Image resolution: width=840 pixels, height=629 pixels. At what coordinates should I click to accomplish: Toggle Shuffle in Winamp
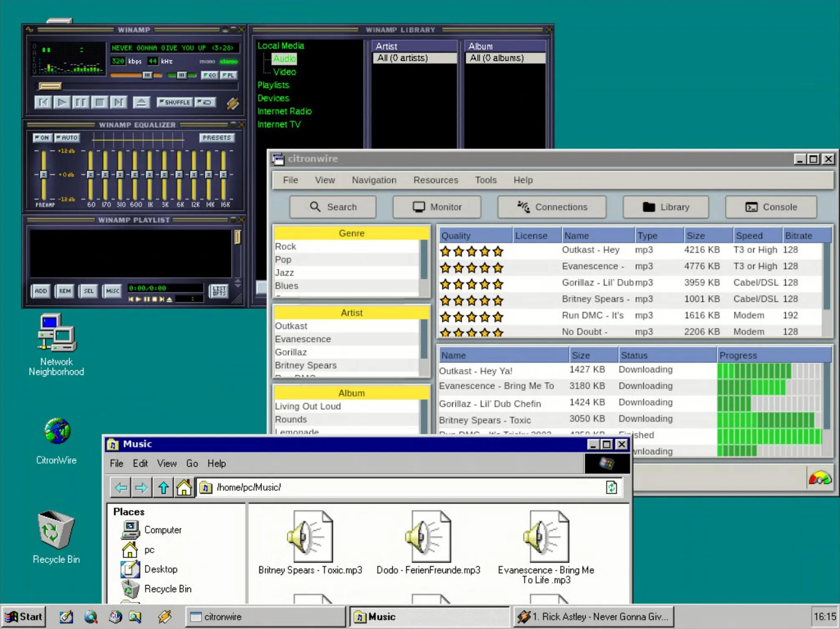[174, 102]
